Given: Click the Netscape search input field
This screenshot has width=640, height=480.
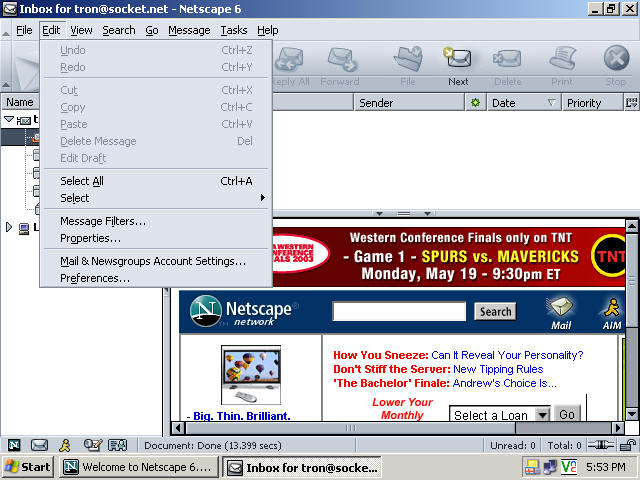Looking at the screenshot, I should pos(399,311).
